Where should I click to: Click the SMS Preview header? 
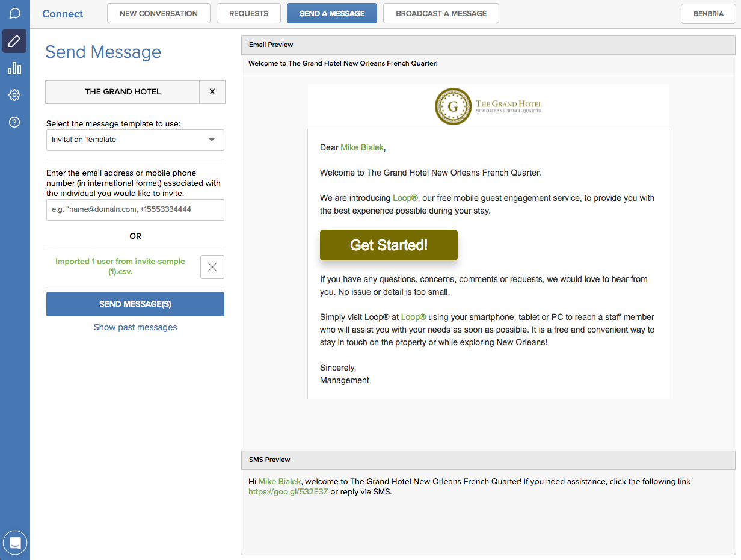488,460
